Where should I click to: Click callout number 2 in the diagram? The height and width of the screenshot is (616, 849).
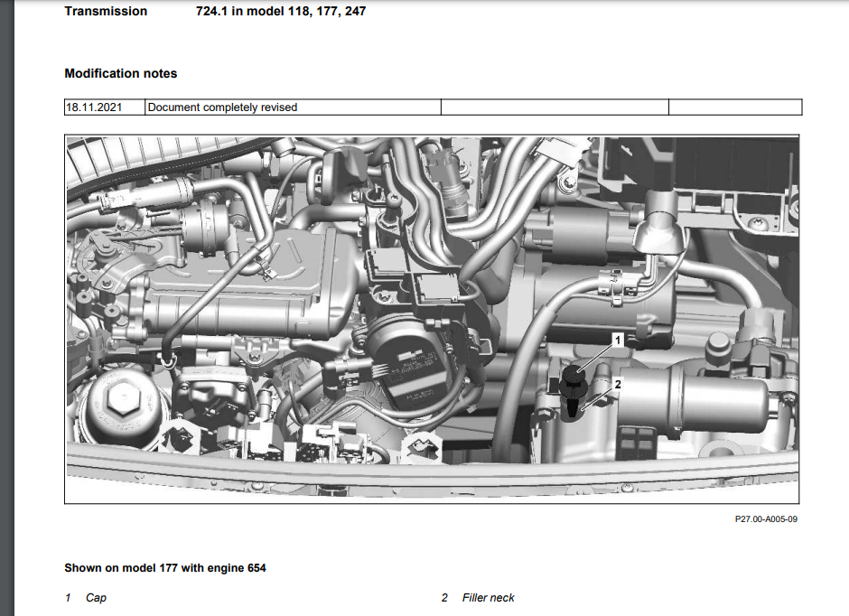[617, 385]
